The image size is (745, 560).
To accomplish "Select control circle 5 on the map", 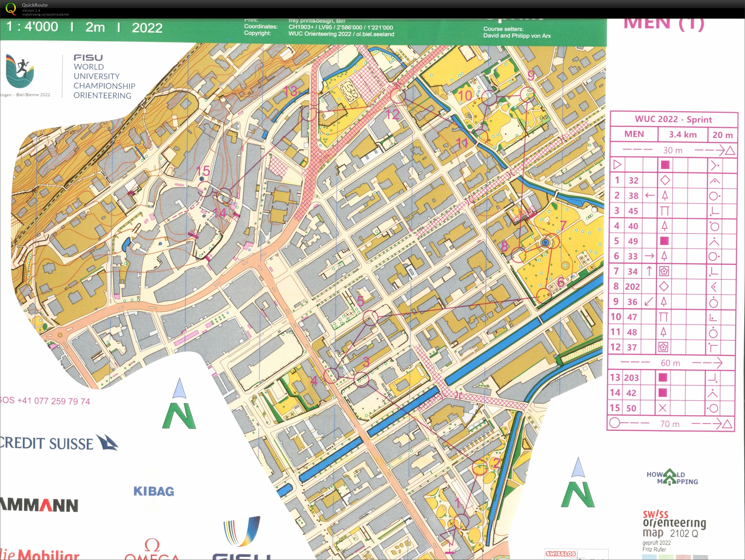I will point(371,318).
